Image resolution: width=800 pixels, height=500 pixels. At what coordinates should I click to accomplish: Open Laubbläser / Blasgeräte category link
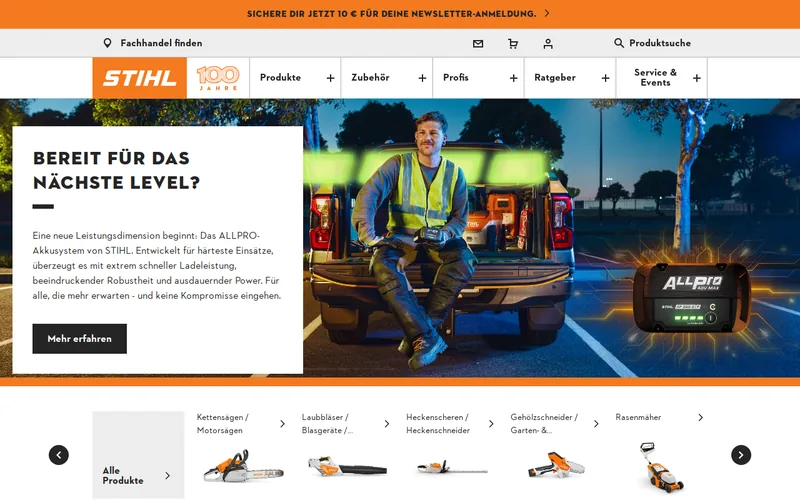(x=327, y=423)
